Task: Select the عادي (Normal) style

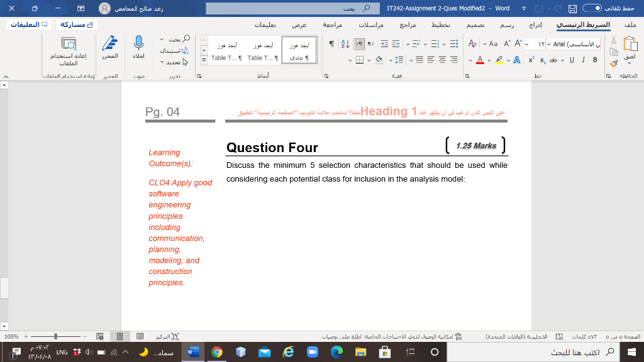Action: click(x=299, y=50)
